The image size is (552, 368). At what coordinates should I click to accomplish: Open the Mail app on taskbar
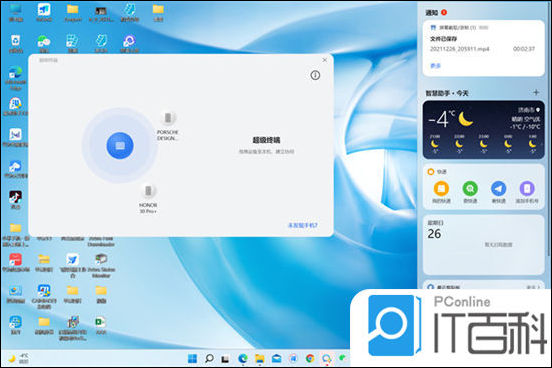pyautogui.click(x=277, y=358)
